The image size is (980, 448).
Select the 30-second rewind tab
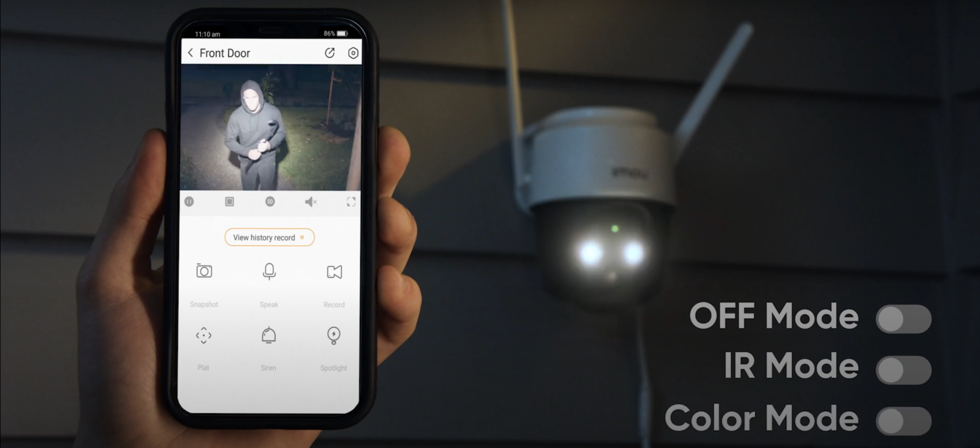click(x=270, y=201)
